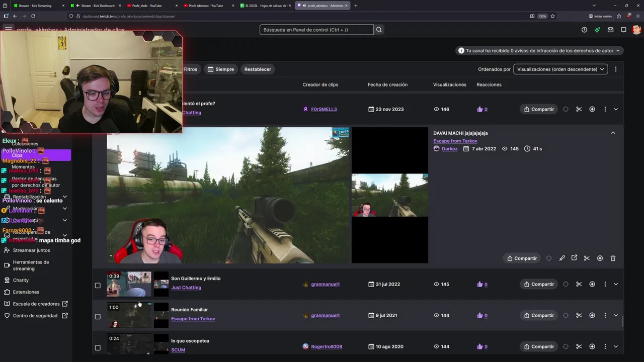Open granmanuel1 link in Son Guillermo row
The height and width of the screenshot is (362, 644).
point(325,284)
